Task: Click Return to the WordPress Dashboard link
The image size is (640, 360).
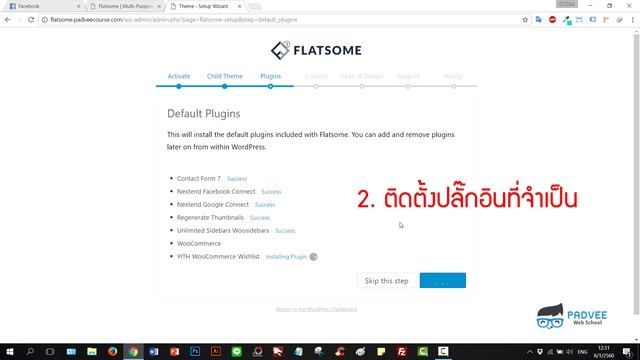Action: point(316,309)
